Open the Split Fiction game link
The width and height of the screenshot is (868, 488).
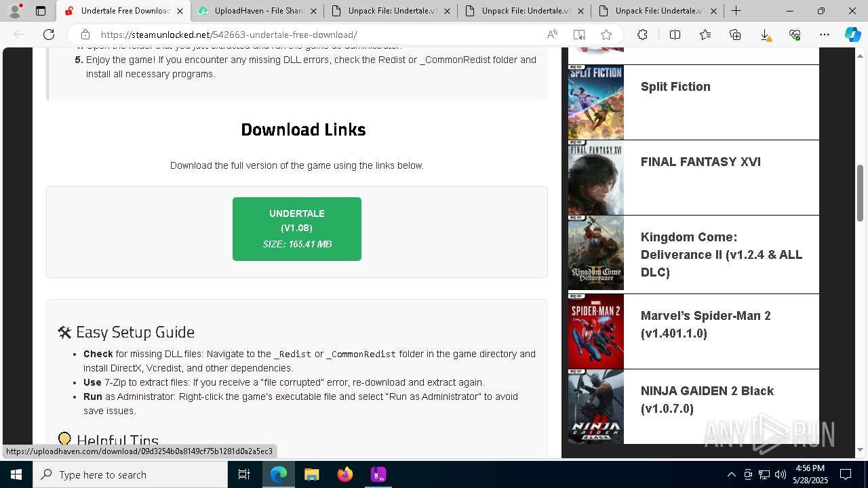point(675,87)
